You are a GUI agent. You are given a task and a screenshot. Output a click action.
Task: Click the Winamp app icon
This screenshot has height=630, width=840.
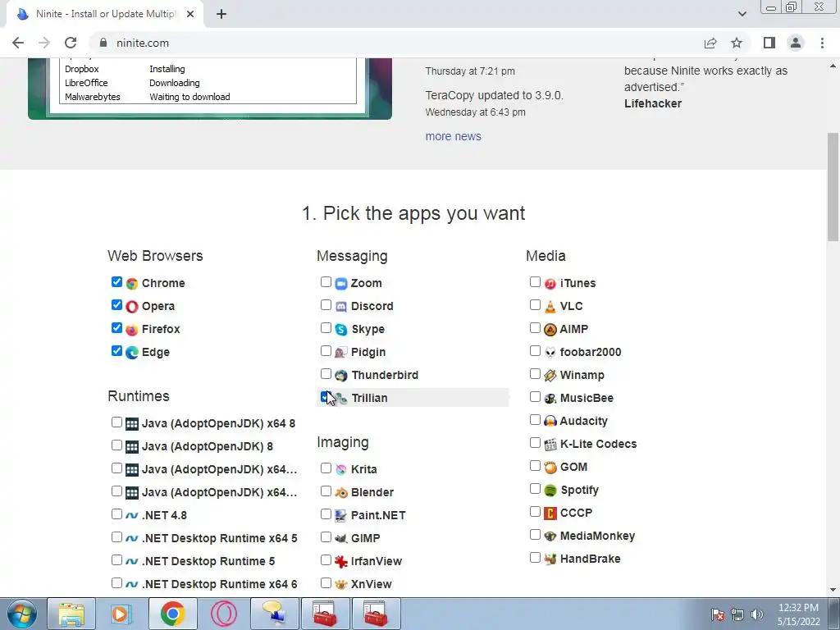pyautogui.click(x=550, y=376)
